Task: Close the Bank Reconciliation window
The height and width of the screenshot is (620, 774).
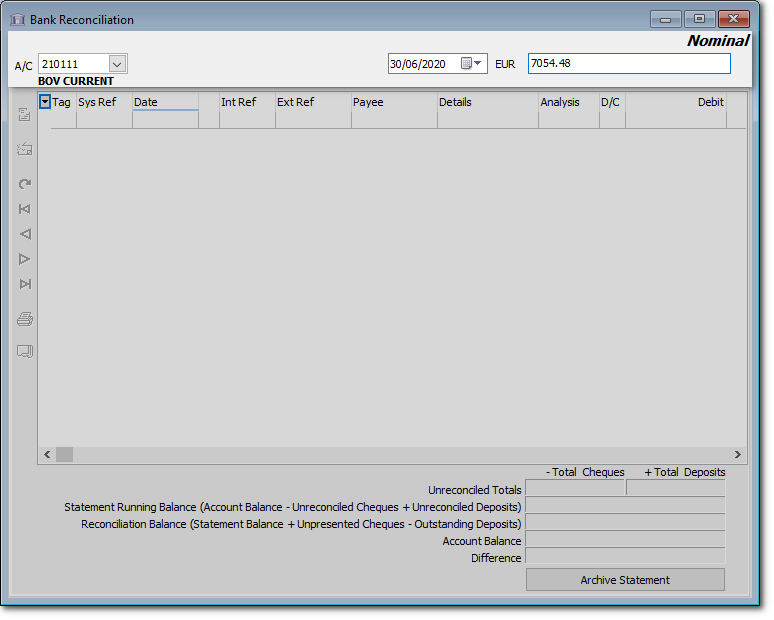Action: coord(734,20)
